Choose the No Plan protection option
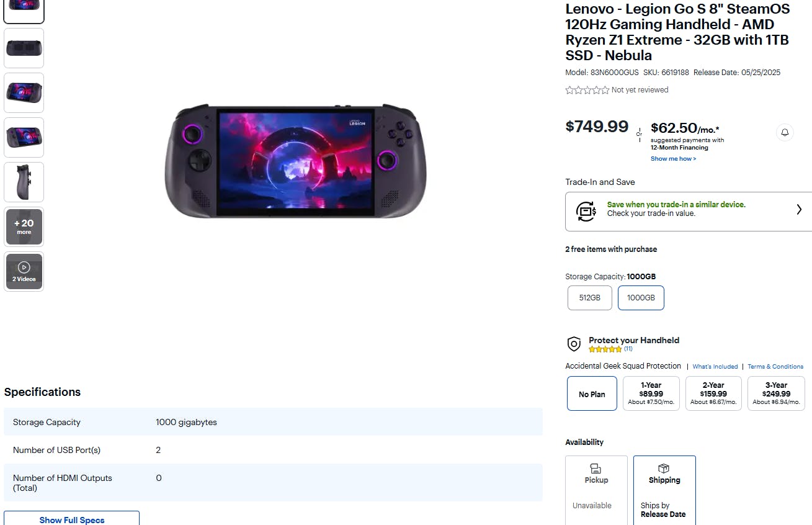 [592, 394]
